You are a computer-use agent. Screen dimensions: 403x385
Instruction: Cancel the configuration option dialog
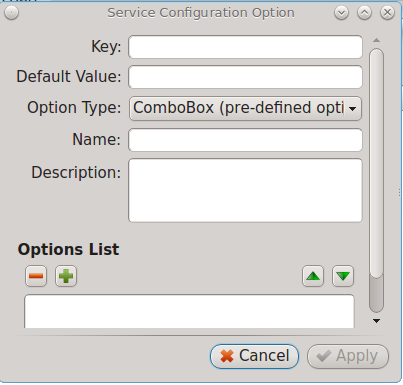coord(254,356)
